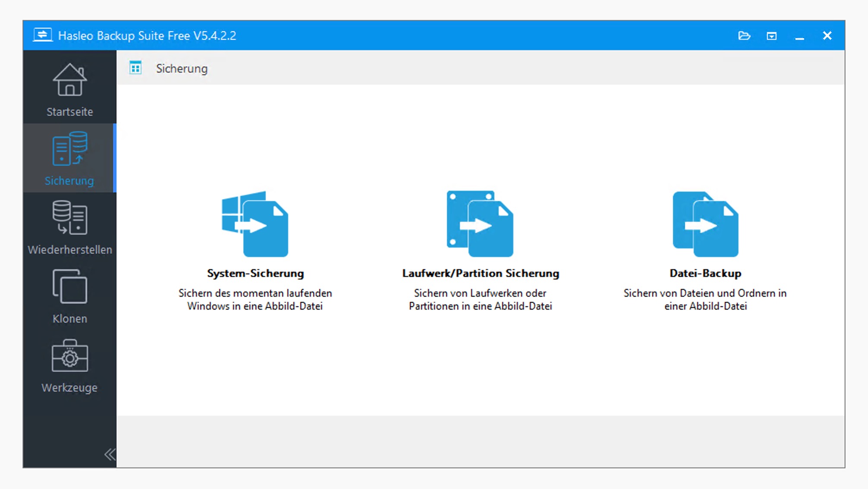Click the Startseite label

click(69, 112)
